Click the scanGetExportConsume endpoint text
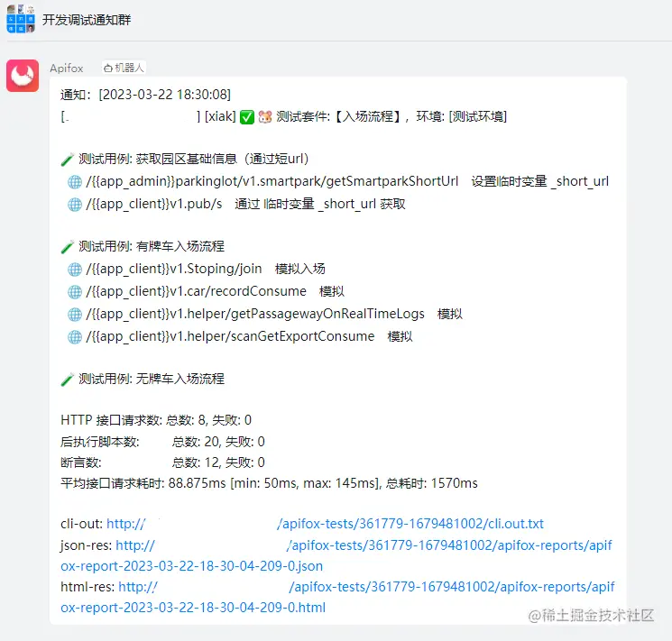 pyautogui.click(x=230, y=337)
